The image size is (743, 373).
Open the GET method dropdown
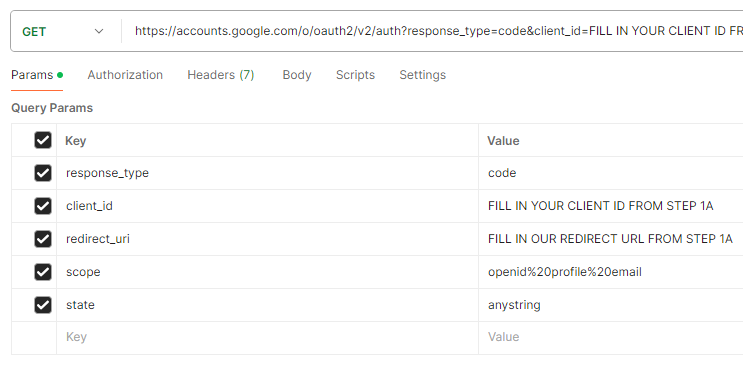click(x=63, y=31)
